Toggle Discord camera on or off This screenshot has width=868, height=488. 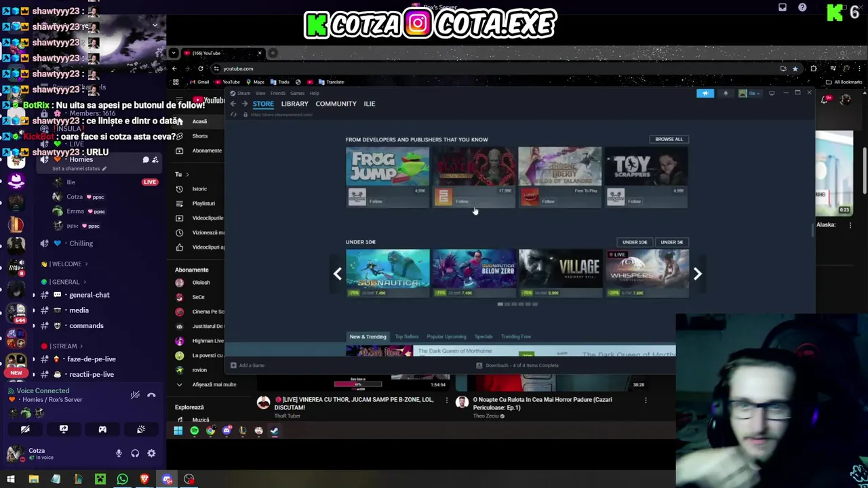[x=25, y=429]
